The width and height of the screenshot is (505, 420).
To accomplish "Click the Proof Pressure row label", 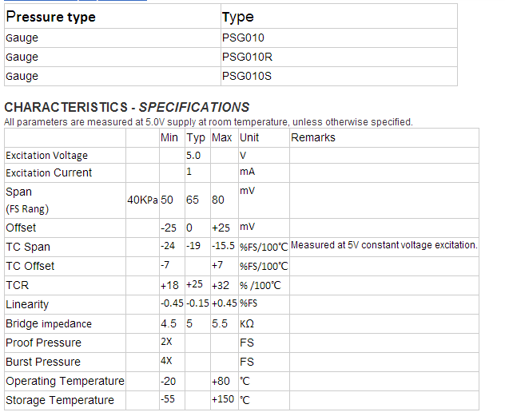I will click(x=43, y=343).
